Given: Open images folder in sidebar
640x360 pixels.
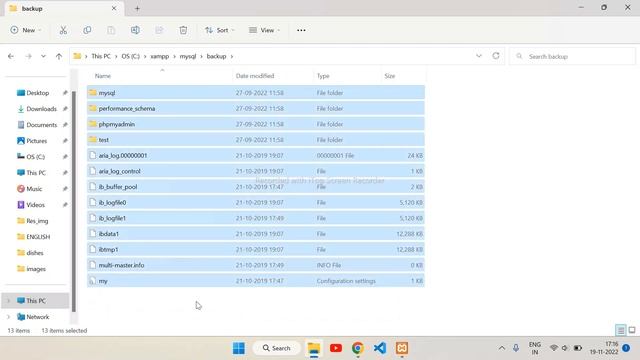Looking at the screenshot, I should click(36, 269).
